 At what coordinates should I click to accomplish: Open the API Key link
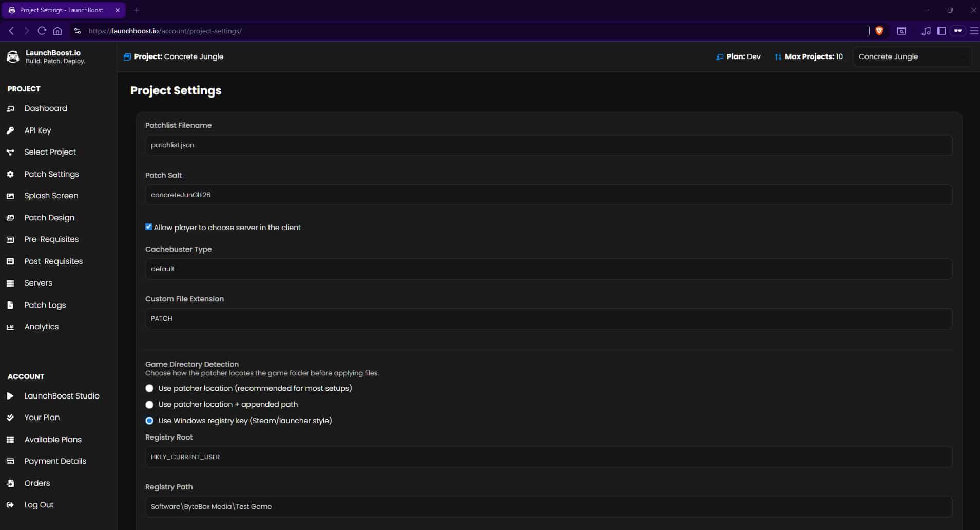click(38, 130)
